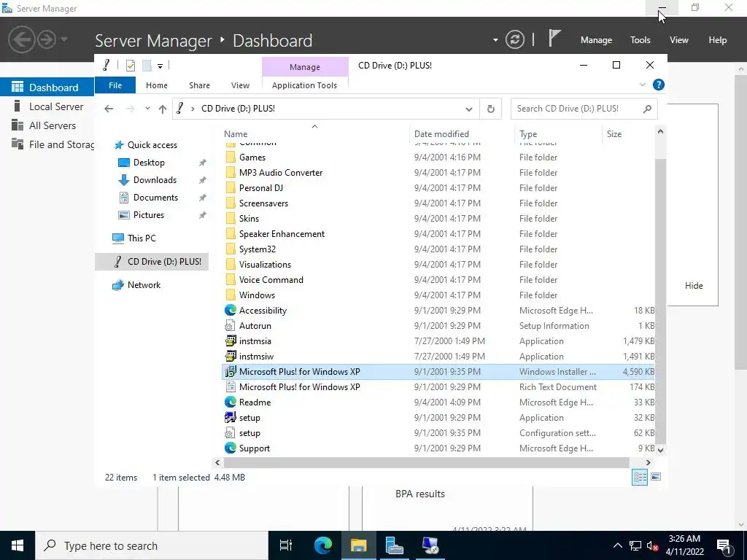This screenshot has width=747, height=560.
Task: Open the Action Center notification icon
Action: click(x=724, y=546)
